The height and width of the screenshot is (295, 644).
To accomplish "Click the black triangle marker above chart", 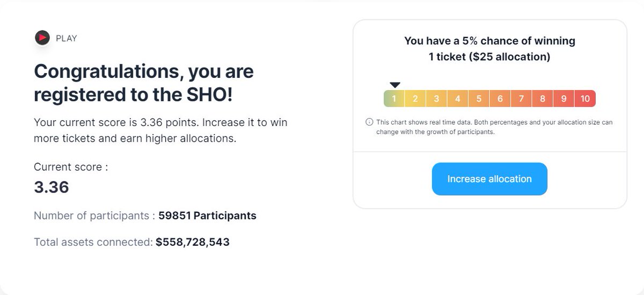I will pyautogui.click(x=395, y=85).
